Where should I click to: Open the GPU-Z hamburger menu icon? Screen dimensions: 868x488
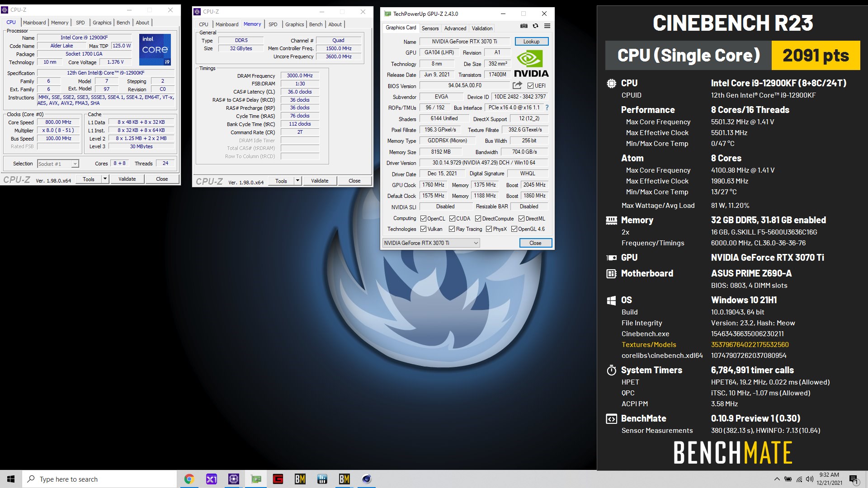(x=547, y=26)
